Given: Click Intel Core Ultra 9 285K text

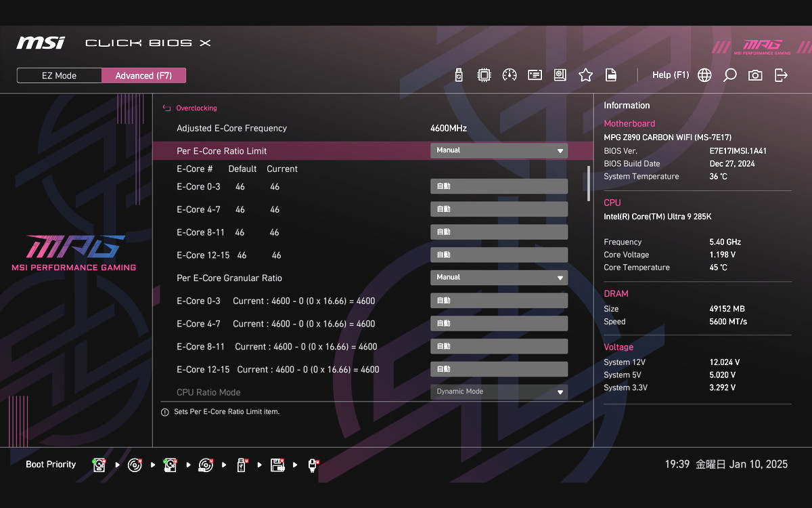Looking at the screenshot, I should point(658,217).
